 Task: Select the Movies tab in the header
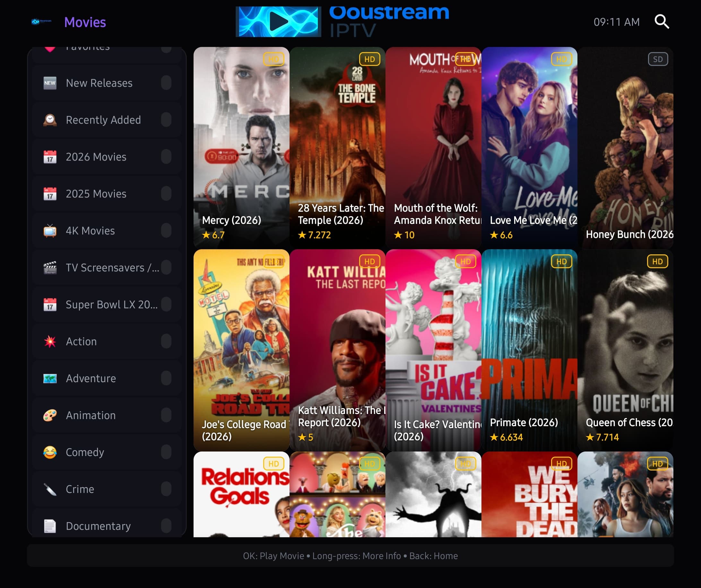[x=84, y=22]
